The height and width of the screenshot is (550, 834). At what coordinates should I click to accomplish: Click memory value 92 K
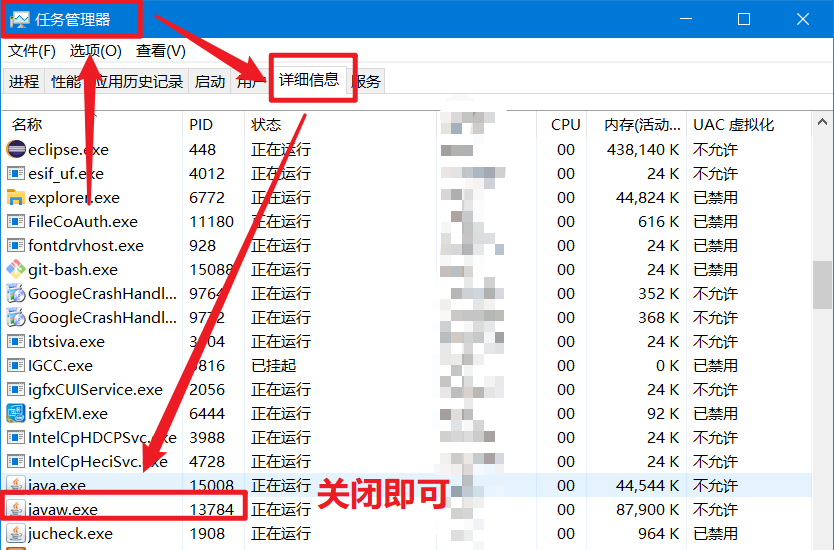coord(663,413)
